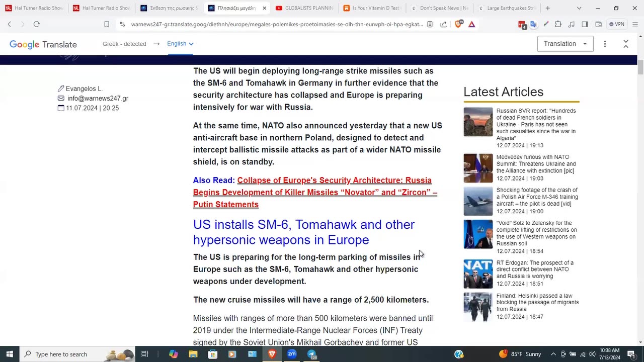Open the Collapse of Europe's Security Architecture link
The height and width of the screenshot is (362, 644).
coord(315,192)
